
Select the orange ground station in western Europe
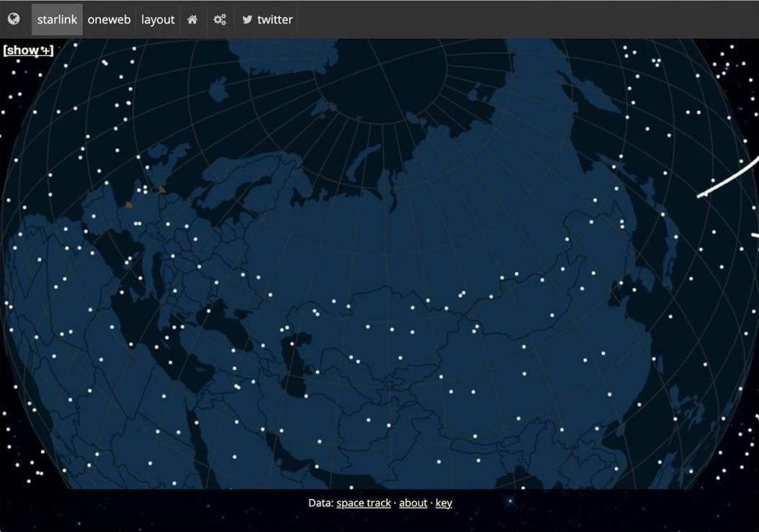(x=129, y=204)
